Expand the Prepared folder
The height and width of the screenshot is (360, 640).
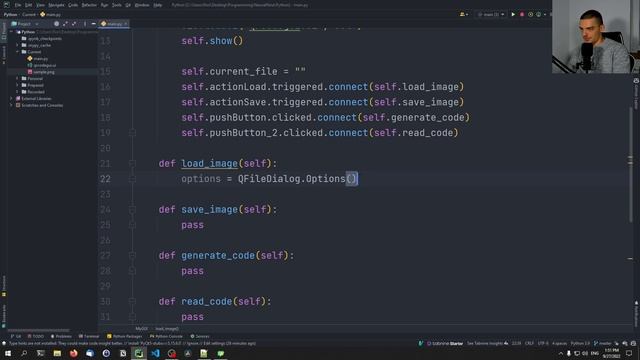pyautogui.click(x=18, y=85)
